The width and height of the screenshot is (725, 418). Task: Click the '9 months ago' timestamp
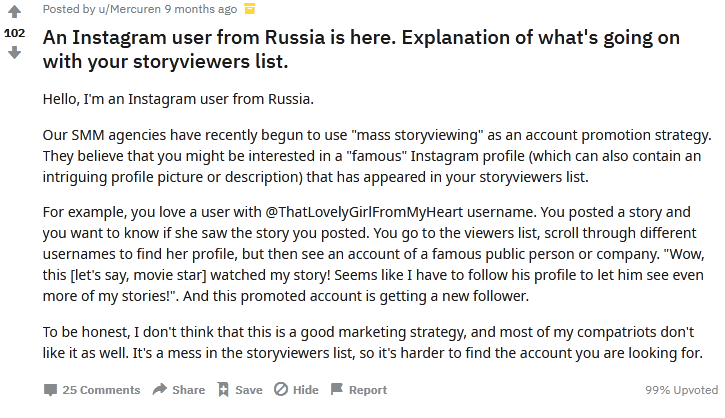pos(201,9)
